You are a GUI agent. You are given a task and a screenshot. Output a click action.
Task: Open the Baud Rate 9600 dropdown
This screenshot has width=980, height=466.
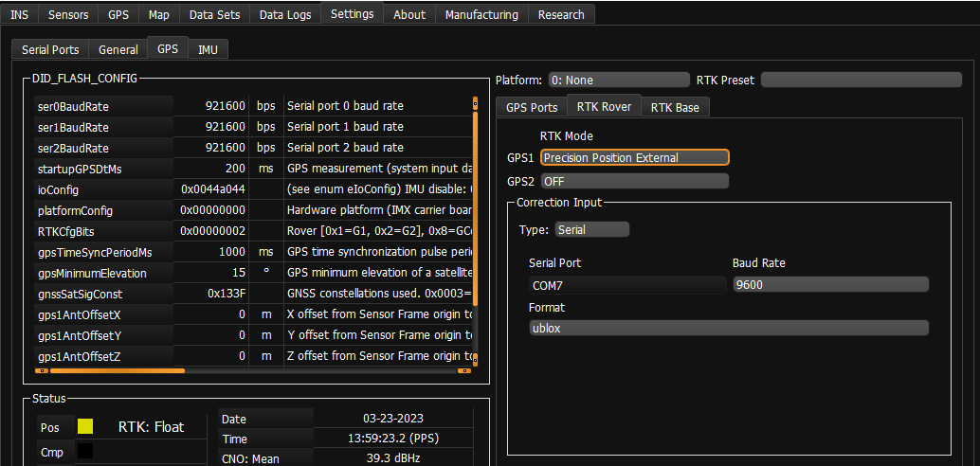pos(831,285)
